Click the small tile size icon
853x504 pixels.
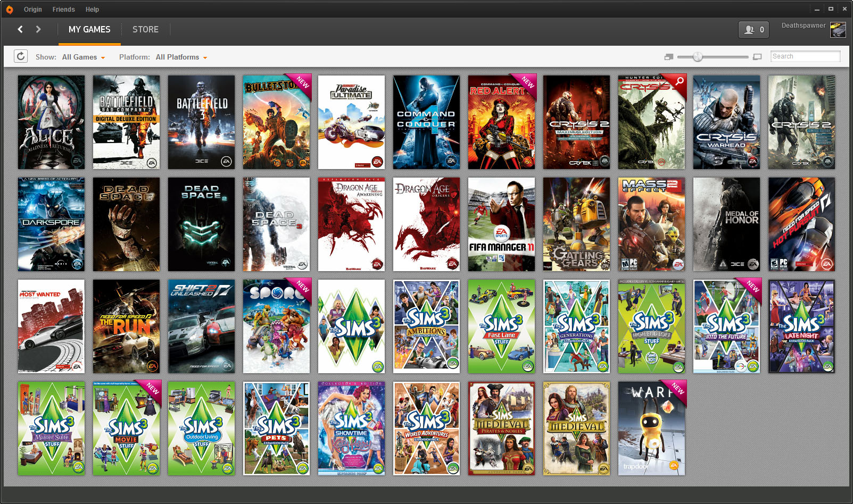(x=669, y=57)
